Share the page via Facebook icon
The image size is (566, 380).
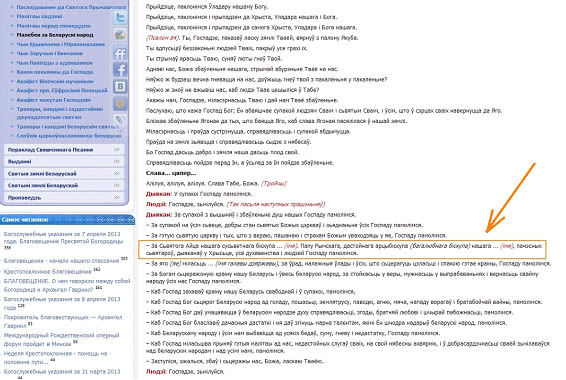point(120,69)
